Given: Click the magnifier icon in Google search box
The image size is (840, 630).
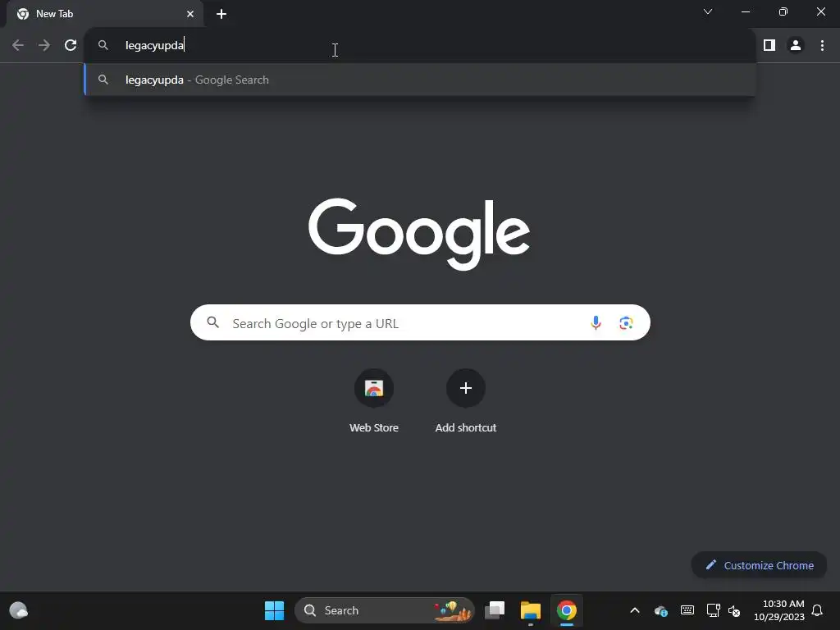Looking at the screenshot, I should [x=213, y=322].
